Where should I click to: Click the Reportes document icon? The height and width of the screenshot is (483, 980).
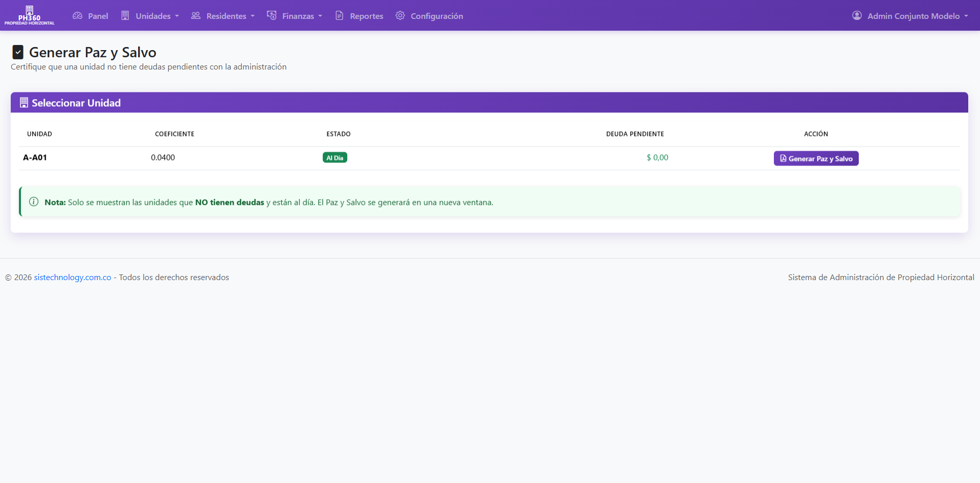click(x=340, y=16)
